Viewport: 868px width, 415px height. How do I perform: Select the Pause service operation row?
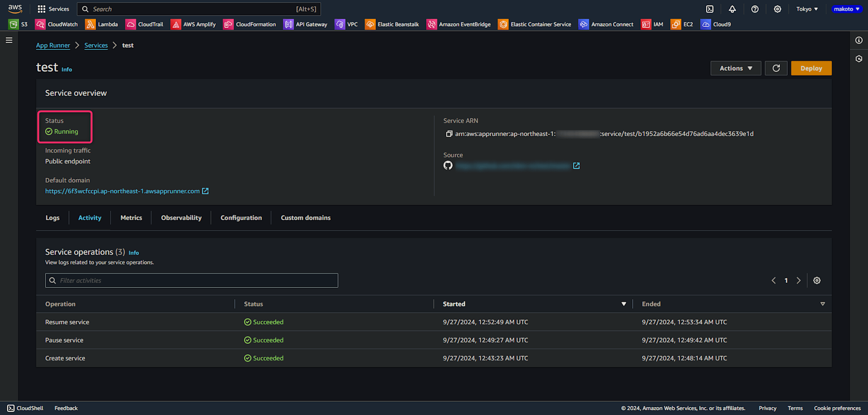(434, 340)
